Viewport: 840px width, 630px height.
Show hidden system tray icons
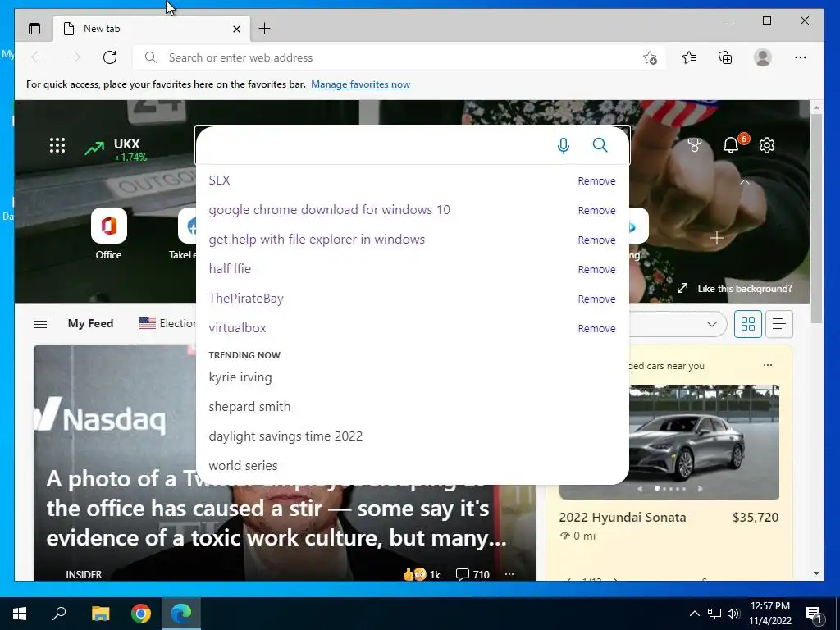coord(694,614)
